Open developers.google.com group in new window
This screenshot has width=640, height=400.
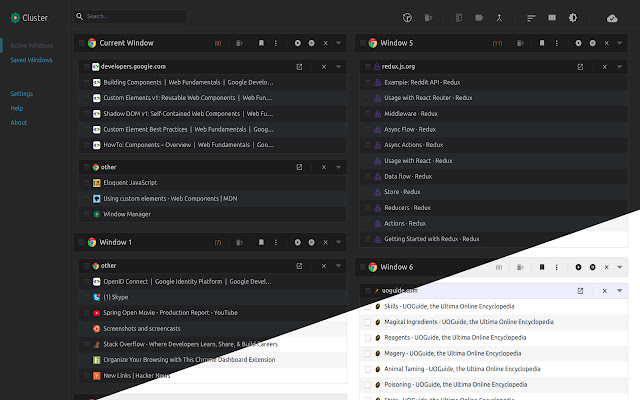click(299, 66)
